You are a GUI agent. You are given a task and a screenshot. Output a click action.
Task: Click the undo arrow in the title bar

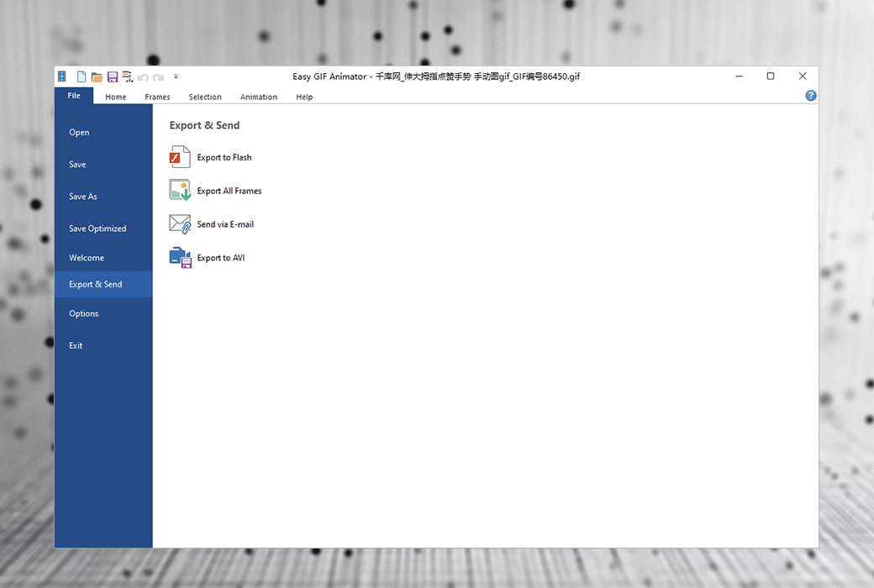tap(143, 77)
